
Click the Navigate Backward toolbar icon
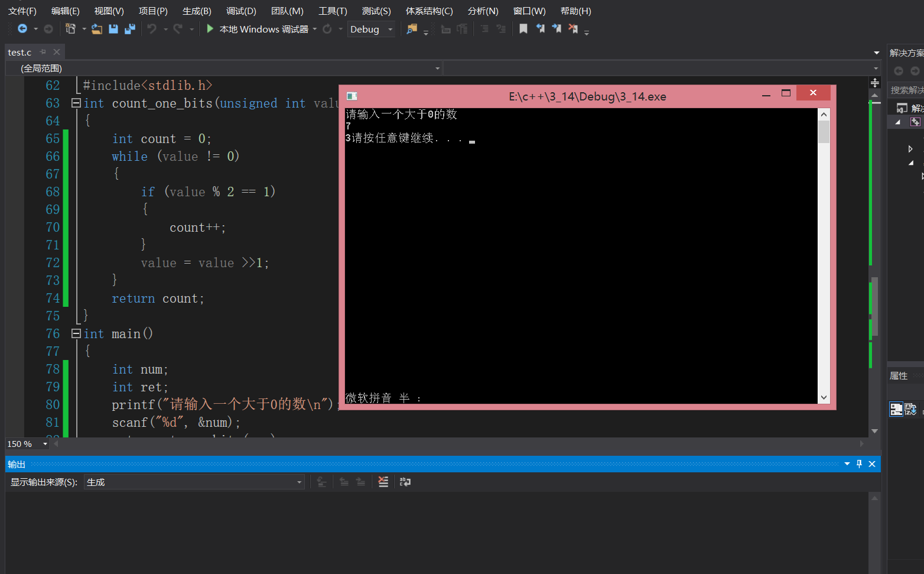coord(22,28)
